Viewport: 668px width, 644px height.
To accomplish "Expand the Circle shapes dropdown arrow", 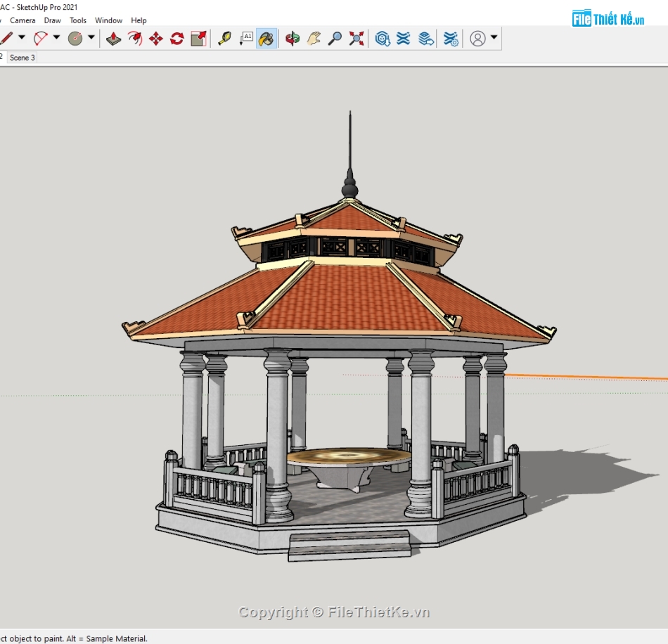I will tap(91, 37).
